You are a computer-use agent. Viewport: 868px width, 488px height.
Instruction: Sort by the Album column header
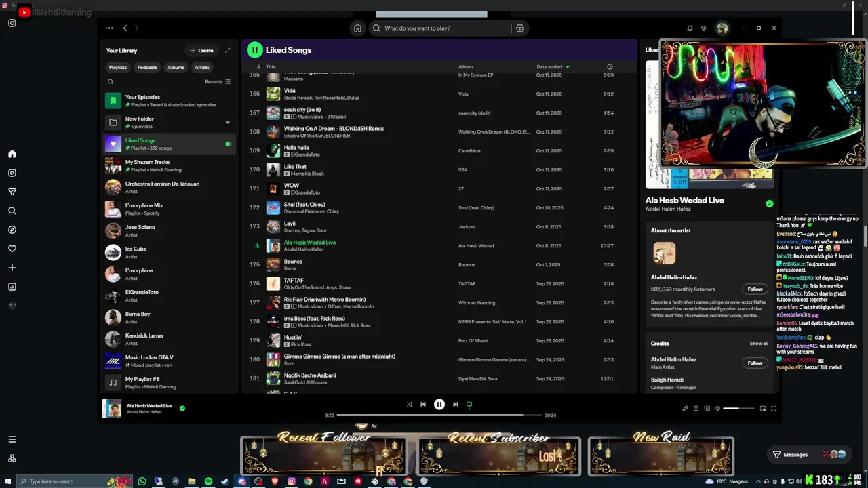[x=466, y=67]
